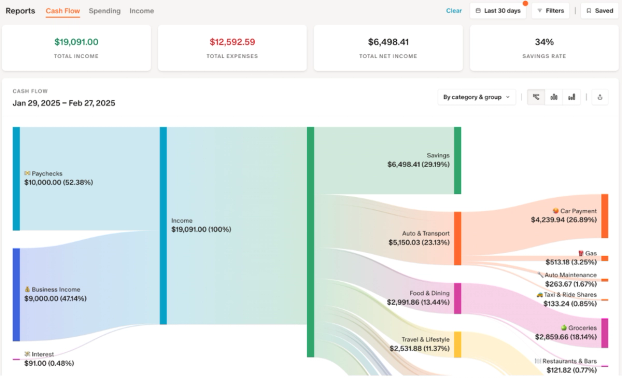Click the Groceries emoji icon
The width and height of the screenshot is (622, 379).
point(563,328)
